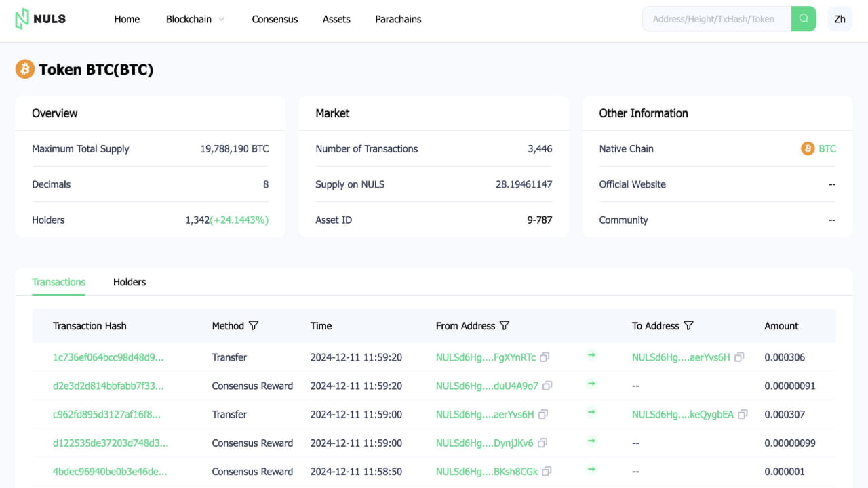Click the Maximum Total Supply value 19,788,190 BTC
Screen dimensions: 868x488
(235, 148)
